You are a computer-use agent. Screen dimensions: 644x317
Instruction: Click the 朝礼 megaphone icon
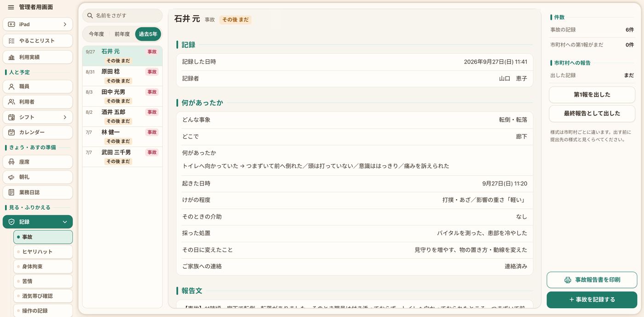coord(11,177)
